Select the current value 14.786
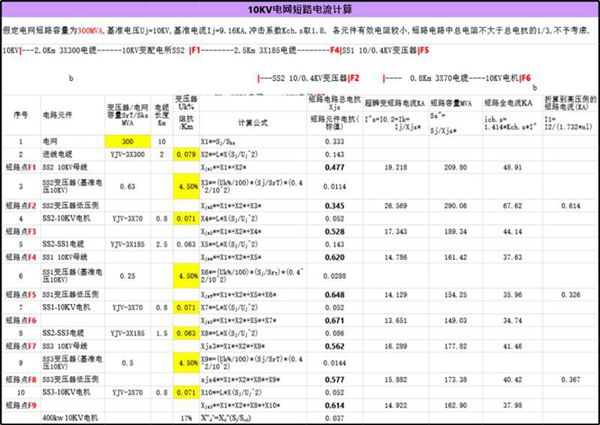The height and width of the screenshot is (425, 600). [396, 257]
